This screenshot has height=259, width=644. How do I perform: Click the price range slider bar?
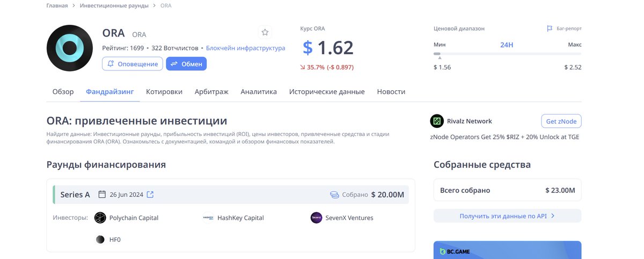point(507,54)
